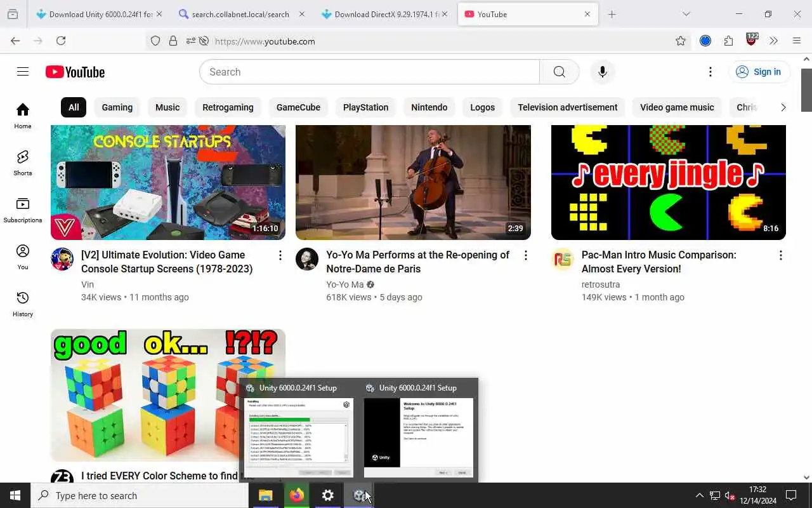Select the GameCube filter chip
The image size is (812, 508).
(298, 107)
